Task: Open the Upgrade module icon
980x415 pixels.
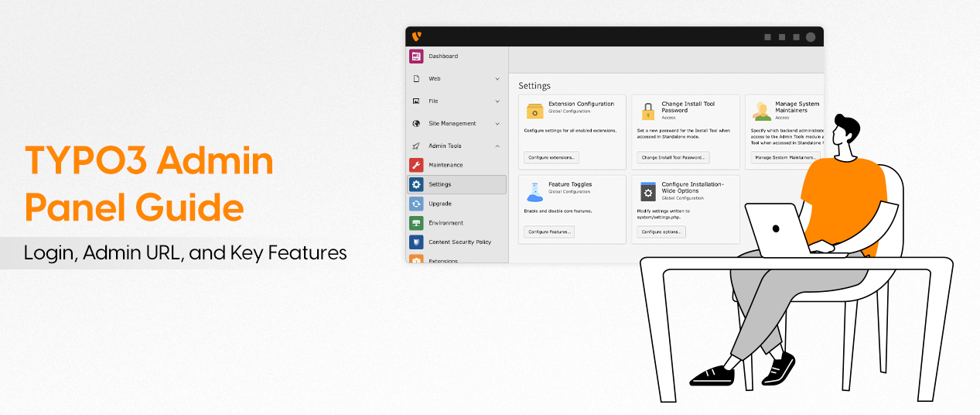Action: 416,204
